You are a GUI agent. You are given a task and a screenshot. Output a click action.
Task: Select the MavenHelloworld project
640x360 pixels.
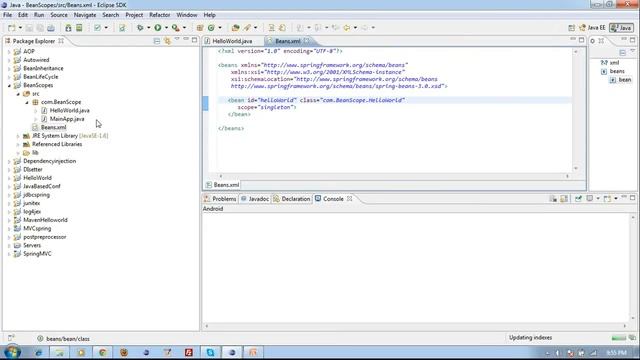(45, 220)
